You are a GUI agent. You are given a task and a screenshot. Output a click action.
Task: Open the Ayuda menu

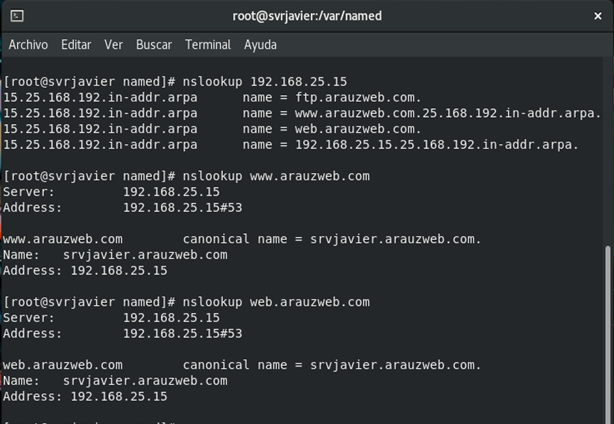pyautogui.click(x=260, y=45)
